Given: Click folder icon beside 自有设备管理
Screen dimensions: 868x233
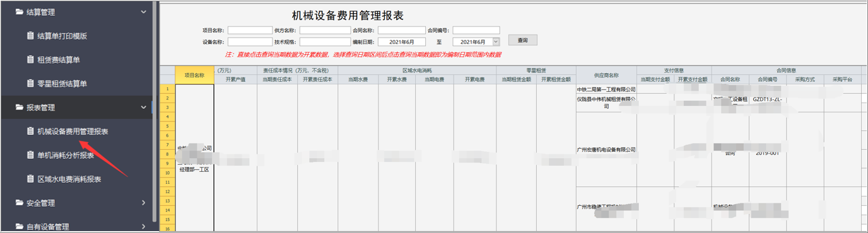Looking at the screenshot, I should click(x=19, y=227).
